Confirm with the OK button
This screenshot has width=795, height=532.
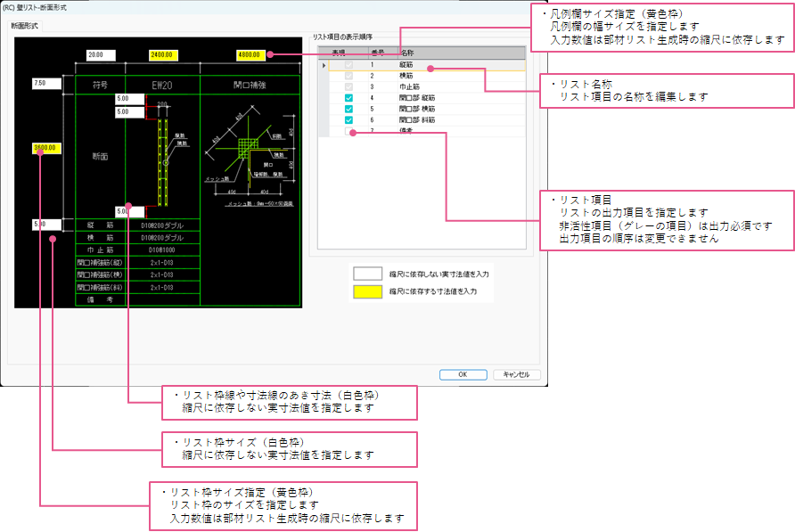point(463,375)
